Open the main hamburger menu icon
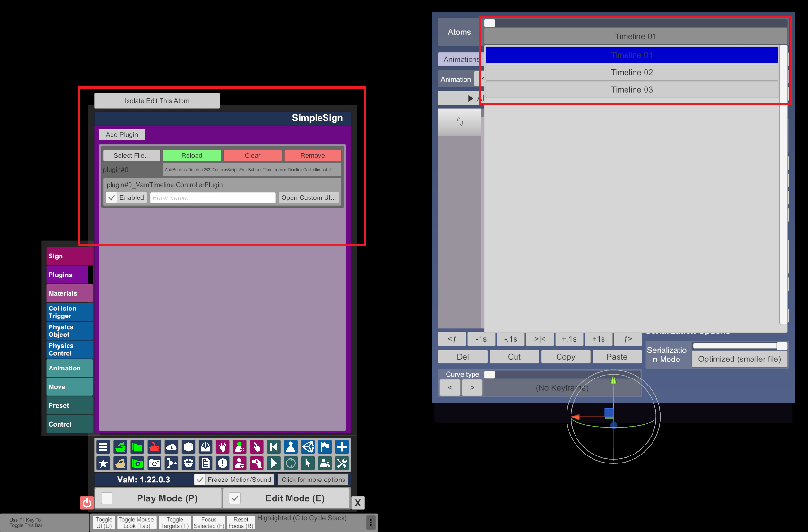 [103, 447]
